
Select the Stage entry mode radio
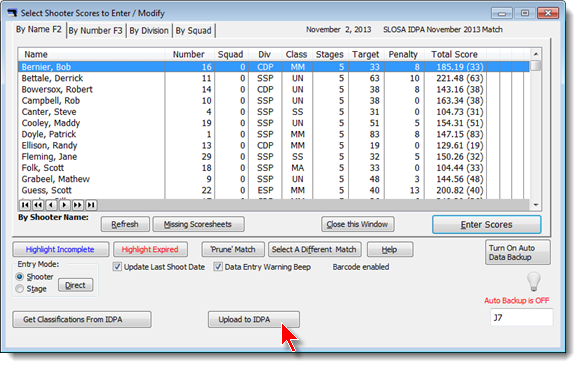(x=20, y=289)
